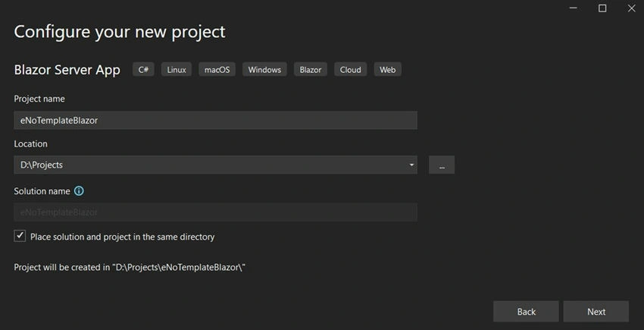
Task: Click the Linux tag
Action: tap(177, 70)
